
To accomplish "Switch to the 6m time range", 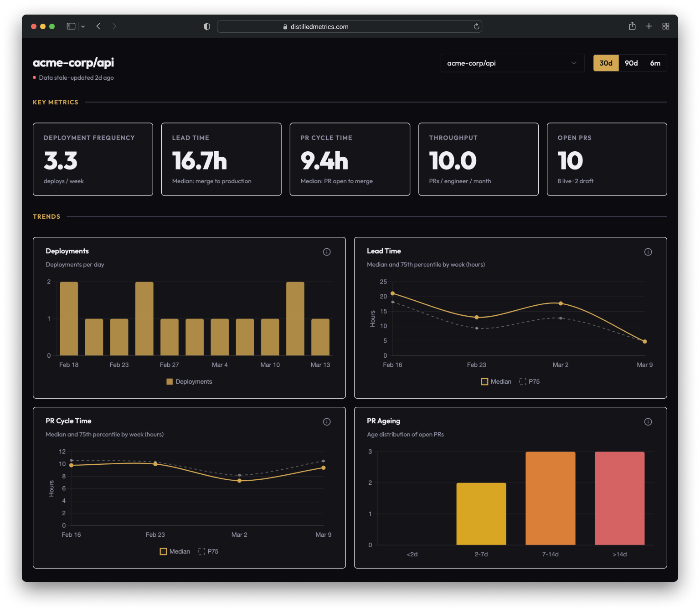I will pyautogui.click(x=655, y=63).
